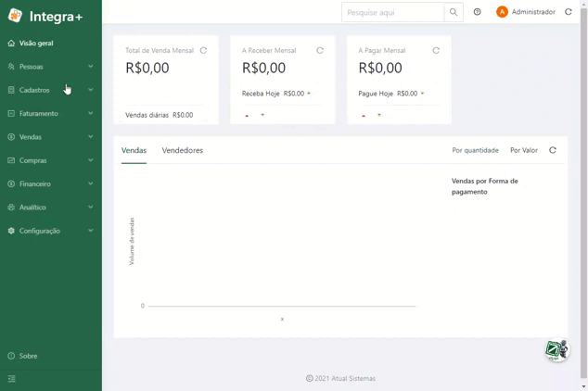
Task: Click the page vertical scrollbar
Action: tap(583, 193)
